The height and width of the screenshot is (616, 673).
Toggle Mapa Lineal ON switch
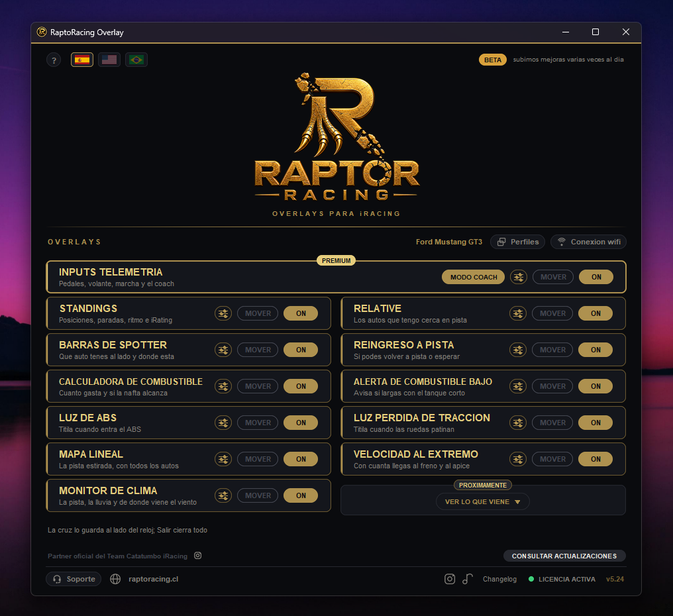301,459
